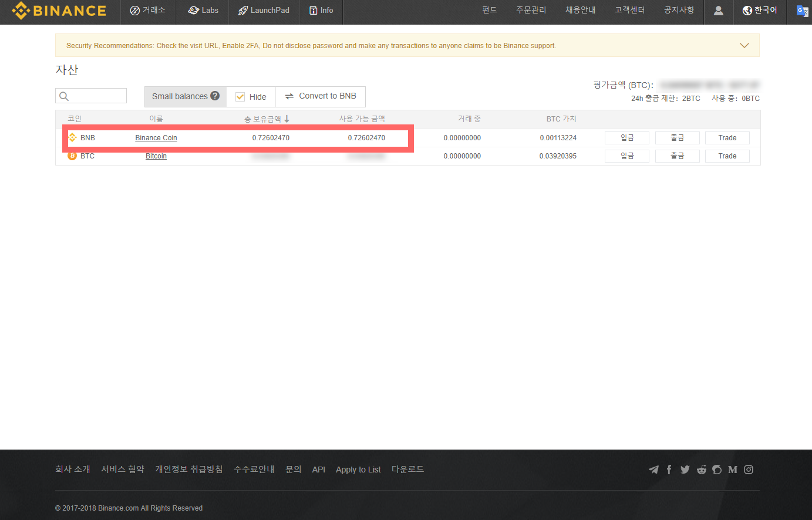Reverse sorting with the 총 보유금액 arrow
Screen dimensions: 812x520
click(287, 118)
